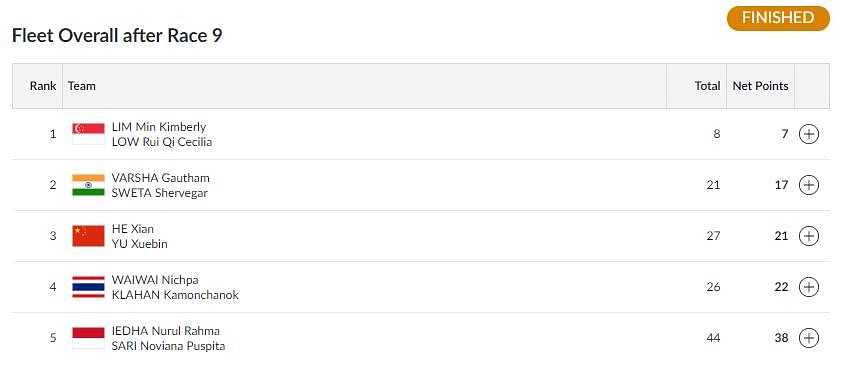Expand details for VARSHA Gautham's team
855x370 pixels.
(x=809, y=185)
